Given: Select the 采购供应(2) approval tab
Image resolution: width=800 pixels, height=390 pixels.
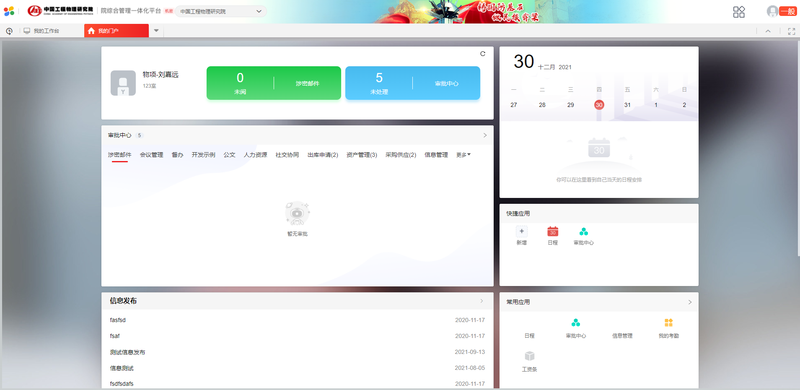Looking at the screenshot, I should (x=401, y=155).
